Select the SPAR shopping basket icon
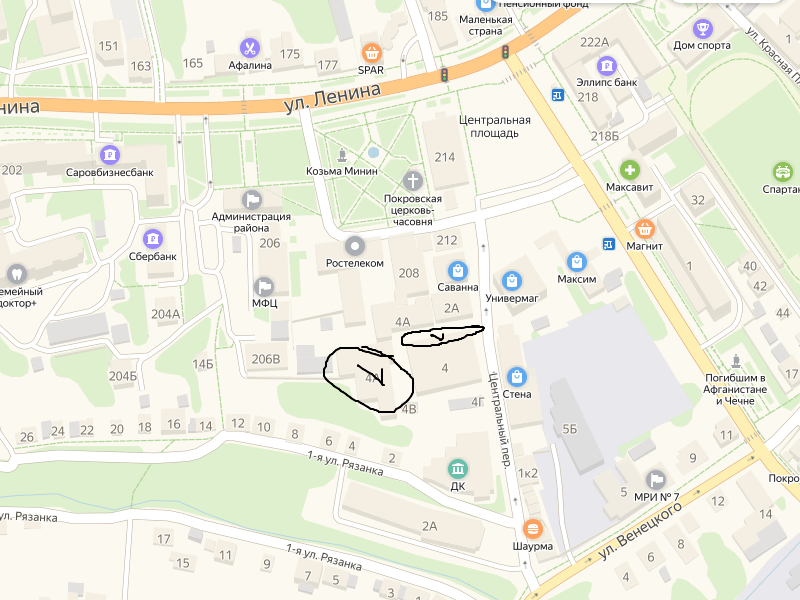 (x=371, y=53)
